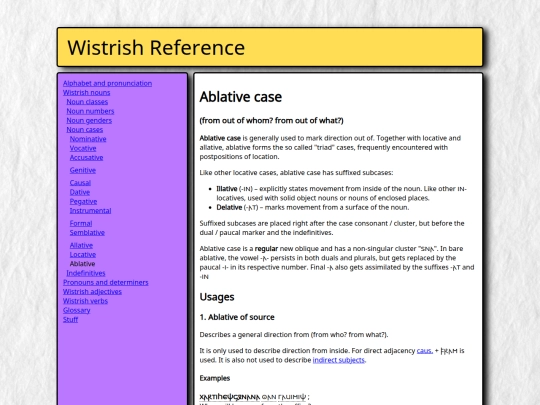Click the 'Usages' section heading

tap(217, 297)
